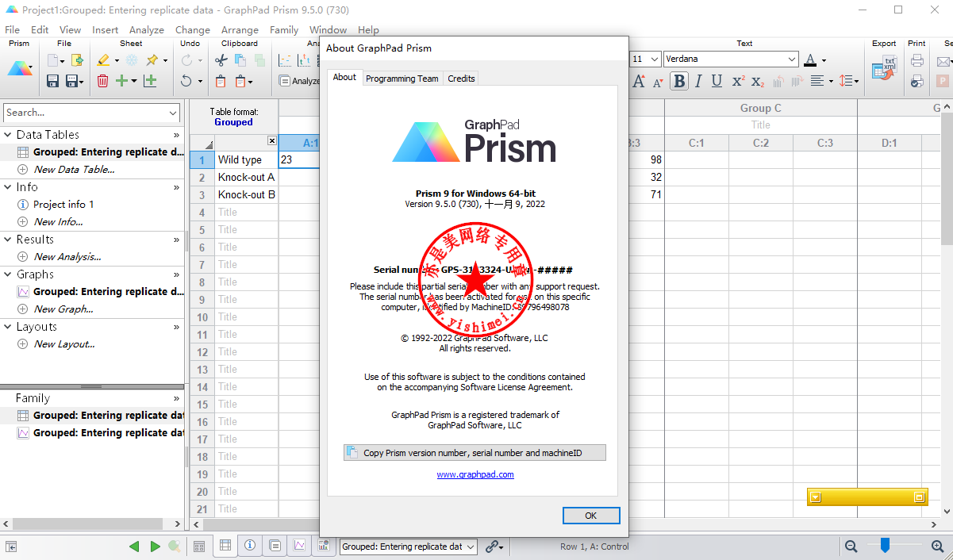Delete sheet with red trash icon

point(102,81)
